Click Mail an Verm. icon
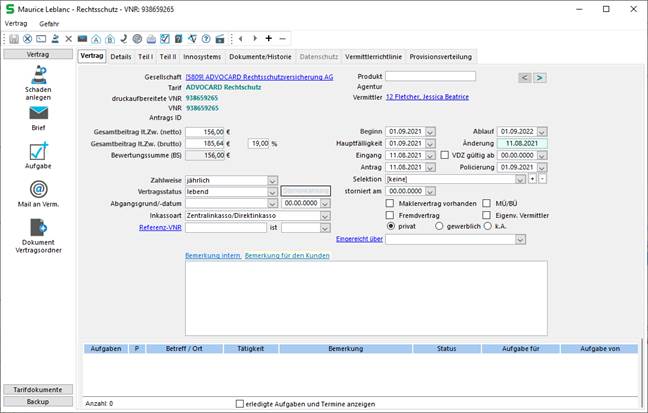The image size is (648, 413). tap(38, 190)
